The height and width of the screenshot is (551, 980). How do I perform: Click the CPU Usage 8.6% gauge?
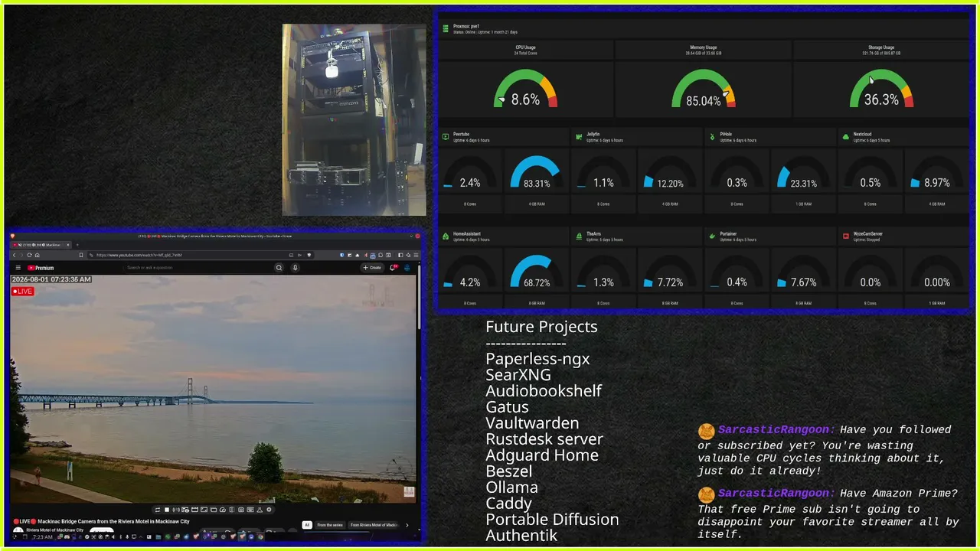point(525,89)
